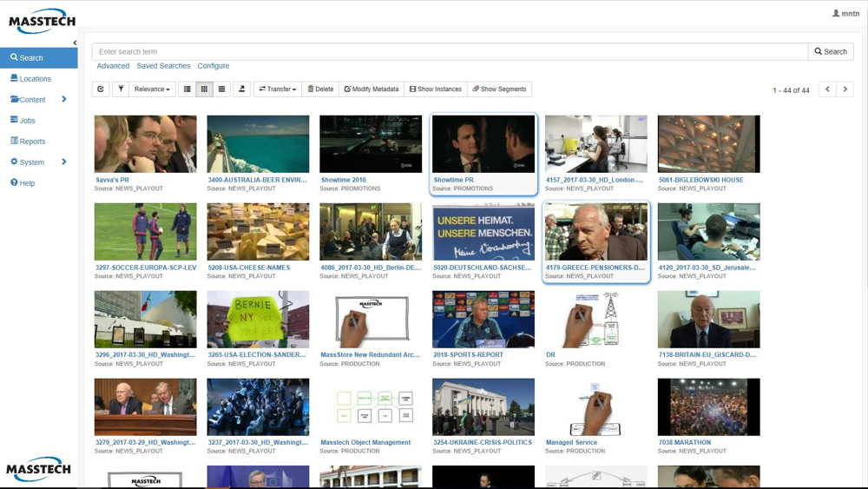Open Help in the sidebar
The width and height of the screenshot is (868, 489).
23,183
